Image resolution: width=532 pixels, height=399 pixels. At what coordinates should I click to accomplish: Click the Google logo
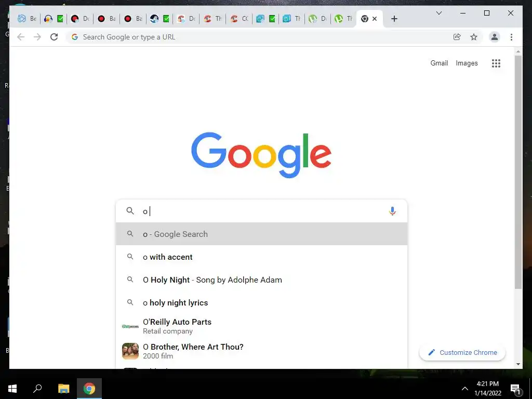[261, 155]
